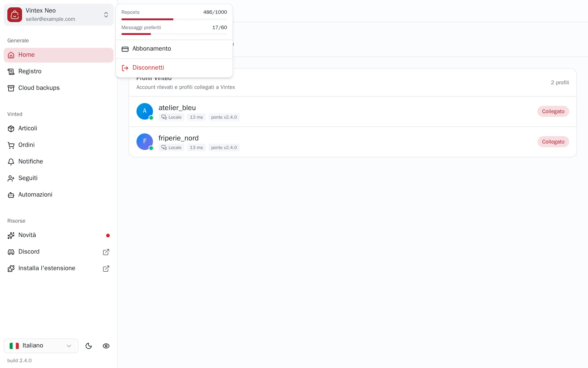The height and width of the screenshot is (368, 588).
Task: Click the build 2.4.0 version text
Action: (19, 361)
